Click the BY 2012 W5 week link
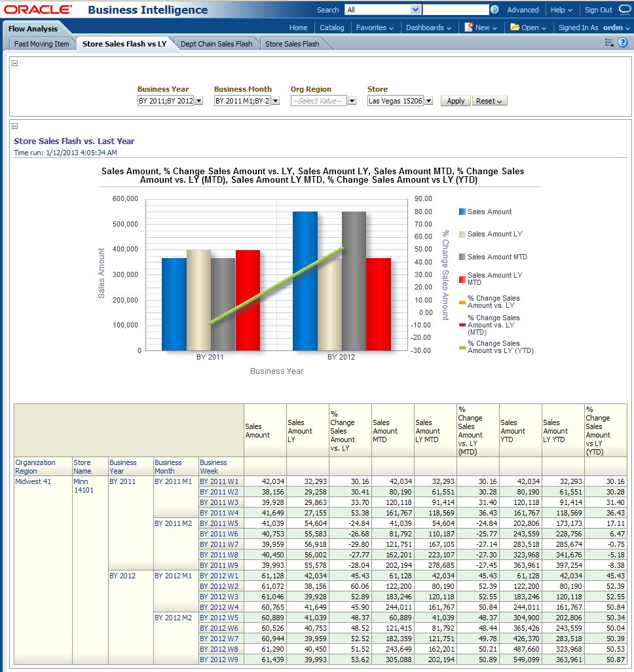Screen dimensions: 634x672 219,618
